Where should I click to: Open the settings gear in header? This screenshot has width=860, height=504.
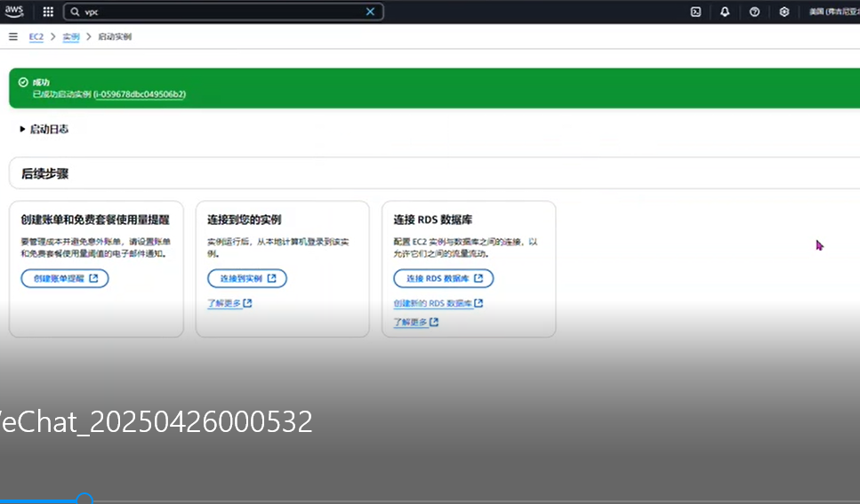[784, 12]
